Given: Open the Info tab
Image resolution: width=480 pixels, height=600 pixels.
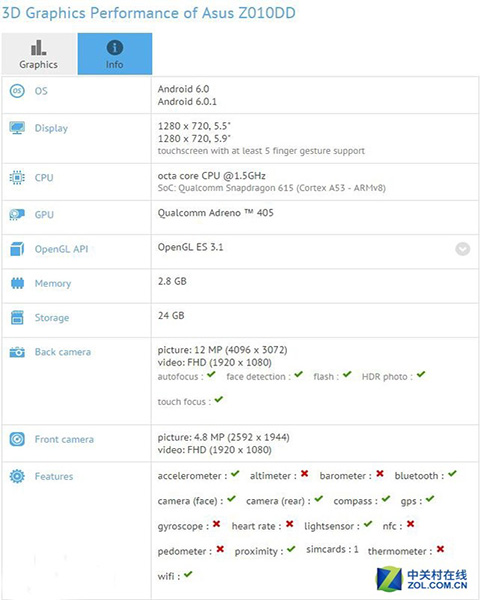Looking at the screenshot, I should (115, 54).
